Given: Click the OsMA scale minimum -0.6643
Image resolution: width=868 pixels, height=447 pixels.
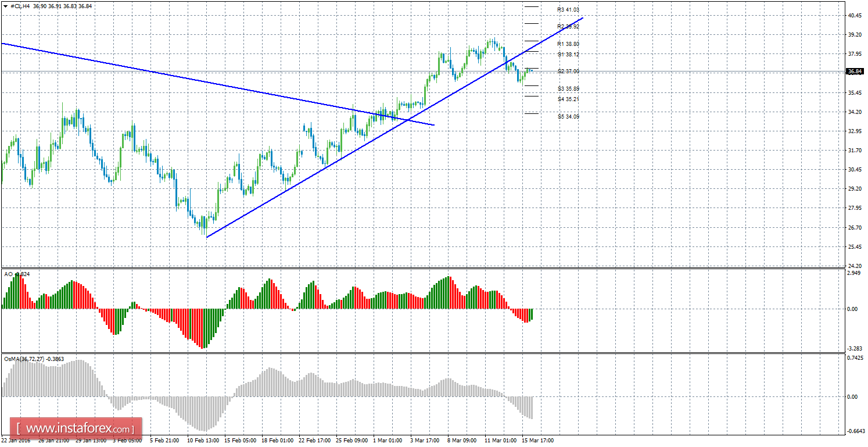Looking at the screenshot, I should coord(855,431).
